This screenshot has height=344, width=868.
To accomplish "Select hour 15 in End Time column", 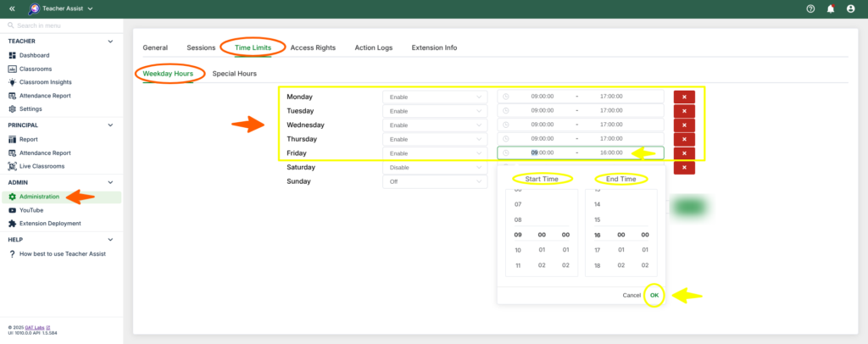I will 598,219.
